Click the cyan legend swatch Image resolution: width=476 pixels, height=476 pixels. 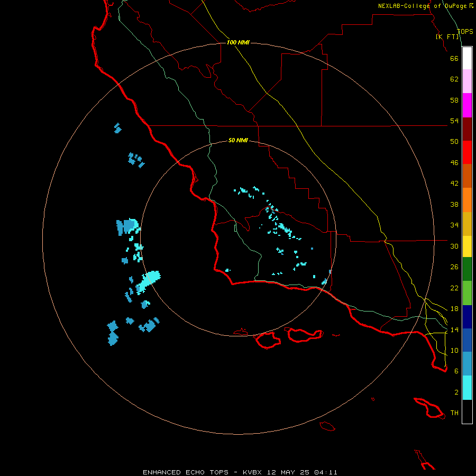click(467, 388)
